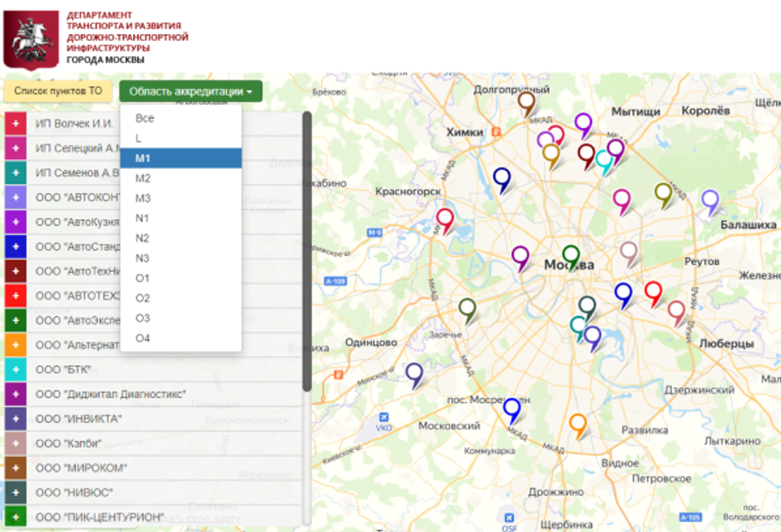781x532 pixels.
Task: Click the purple plus icon for ООО "АвтоКузня"
Action: coord(16,221)
